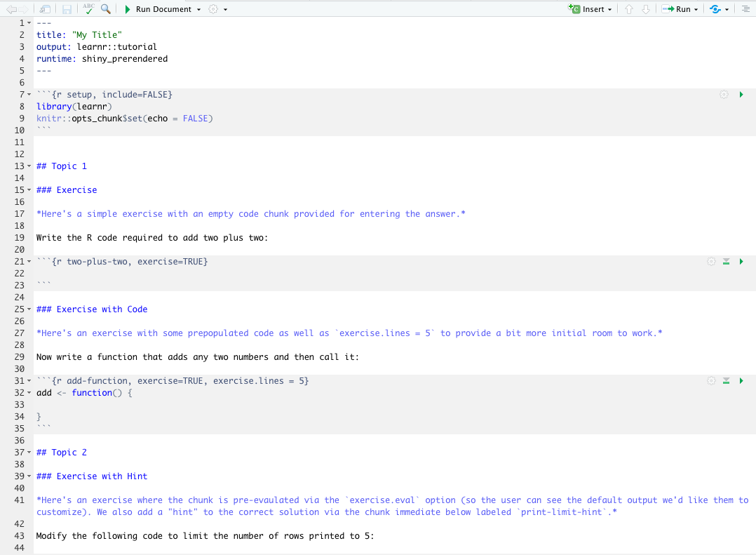The width and height of the screenshot is (756, 555).
Task: Go back to previous source location
Action: click(x=11, y=9)
